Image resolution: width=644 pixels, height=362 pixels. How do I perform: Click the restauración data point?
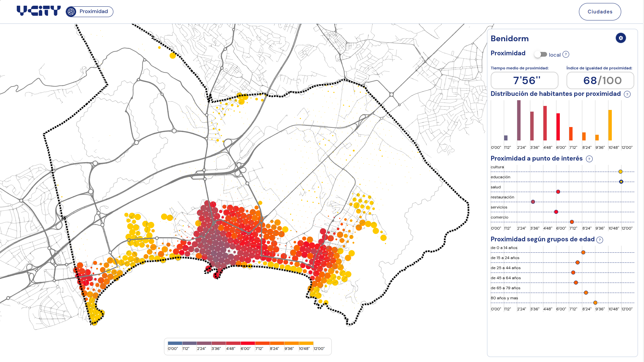533,202
